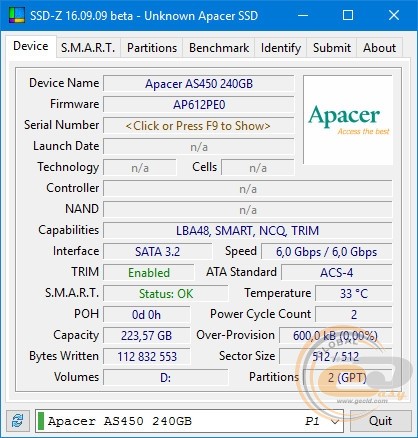Switch to the S.M.A.R.T. tab
418x438 pixels.
[x=88, y=48]
